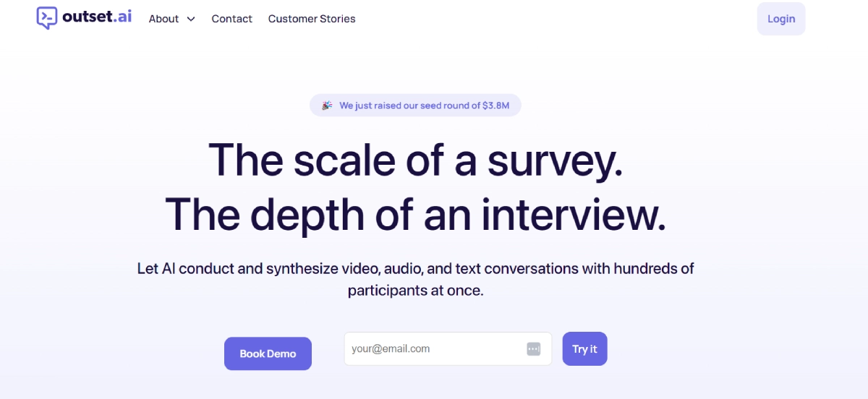The width and height of the screenshot is (868, 399).
Task: Click the autofill dots icon in the email field
Action: coord(533,349)
